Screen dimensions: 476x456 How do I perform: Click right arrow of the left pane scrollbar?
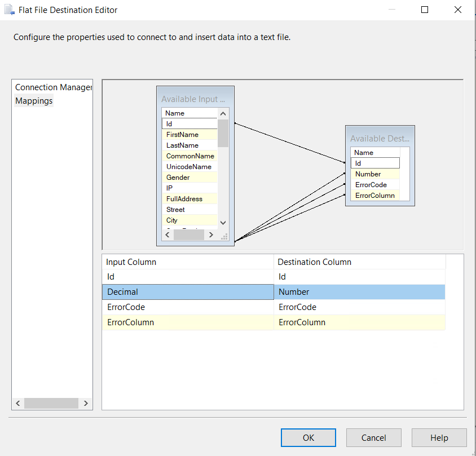tap(86, 403)
